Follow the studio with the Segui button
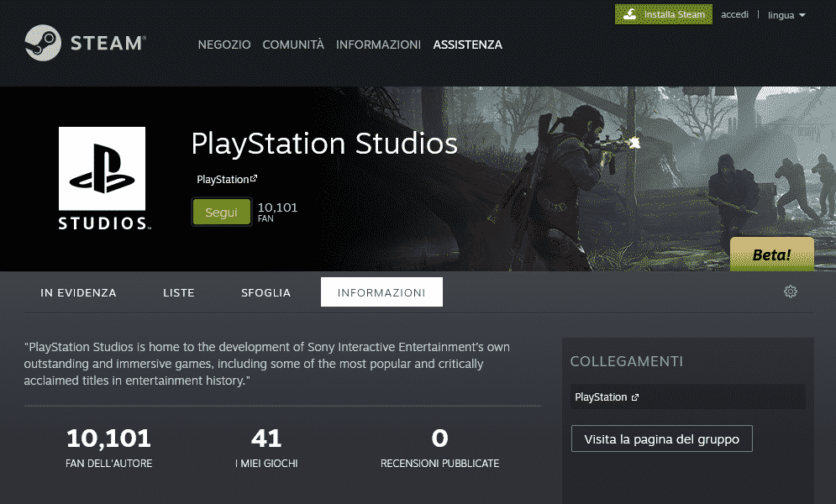The image size is (836, 504). pos(222,213)
